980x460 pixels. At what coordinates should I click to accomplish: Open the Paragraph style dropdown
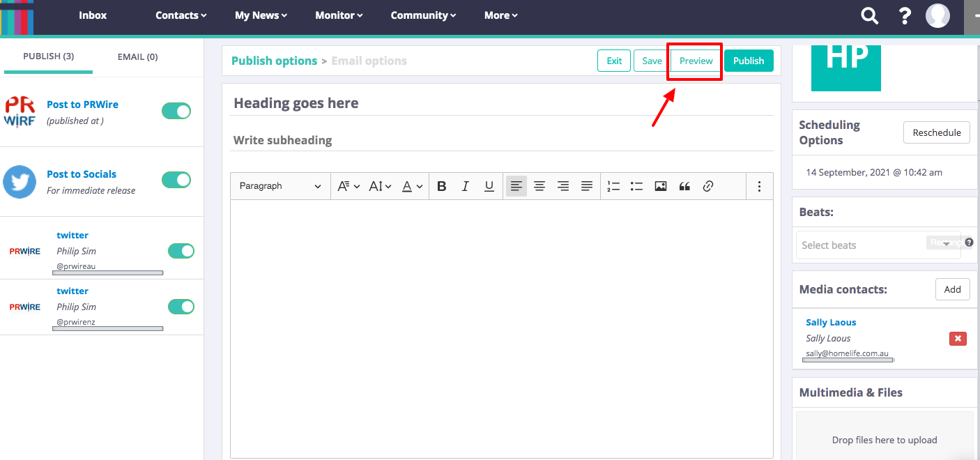tap(280, 186)
